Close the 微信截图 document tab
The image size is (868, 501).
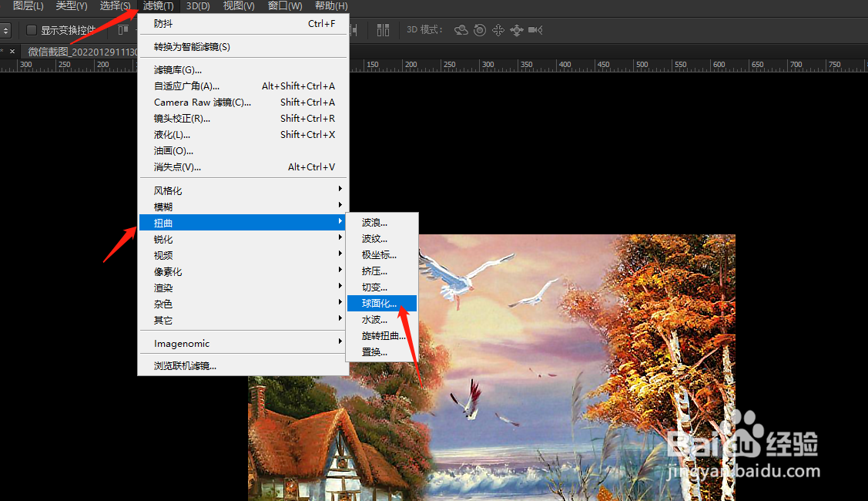click(12, 51)
